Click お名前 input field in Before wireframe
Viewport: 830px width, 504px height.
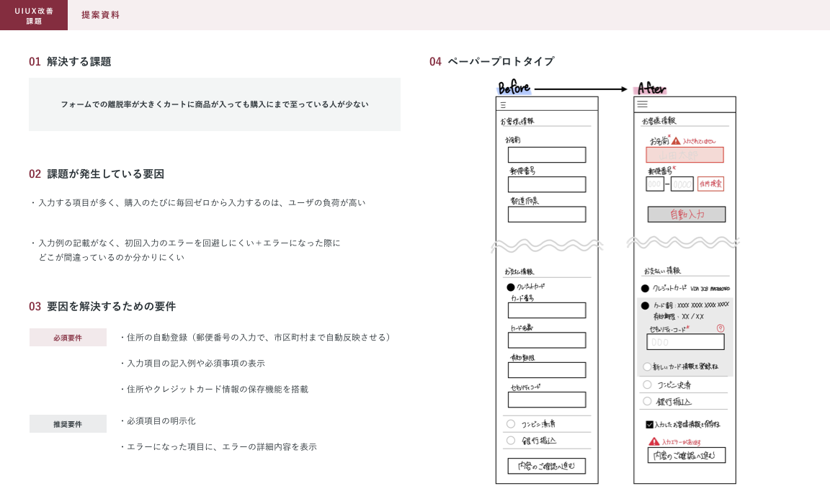tap(547, 154)
